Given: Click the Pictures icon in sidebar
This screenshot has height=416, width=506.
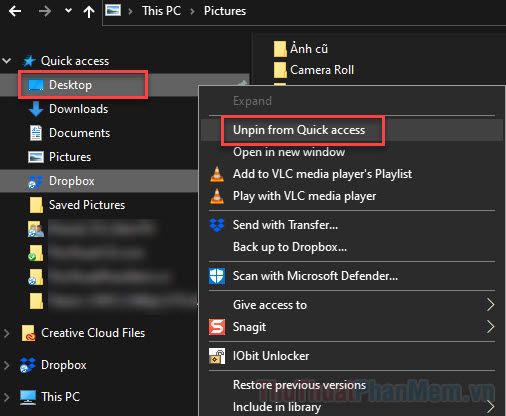Looking at the screenshot, I should point(36,157).
